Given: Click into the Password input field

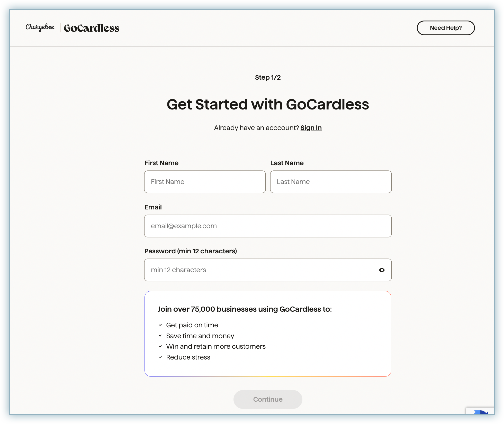Looking at the screenshot, I should point(257,270).
